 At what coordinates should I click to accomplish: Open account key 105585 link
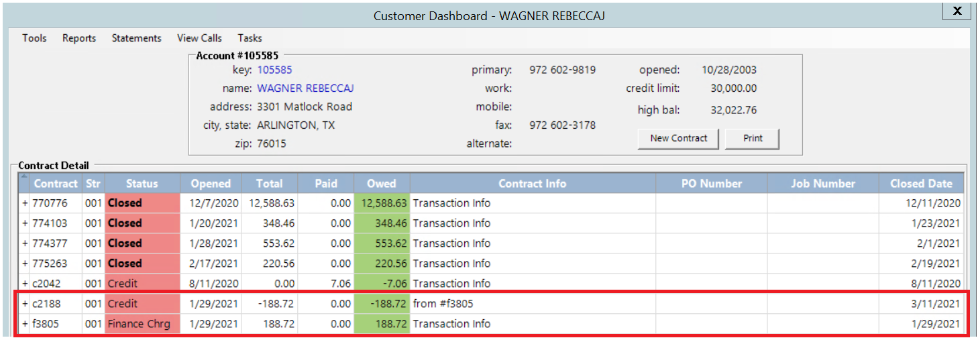pos(275,70)
